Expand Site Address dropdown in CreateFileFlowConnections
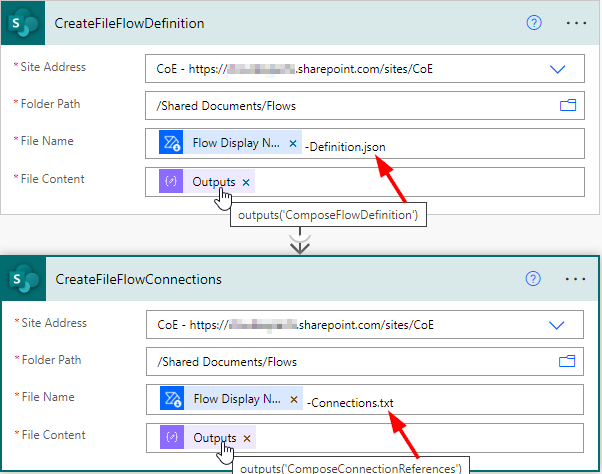 (558, 325)
